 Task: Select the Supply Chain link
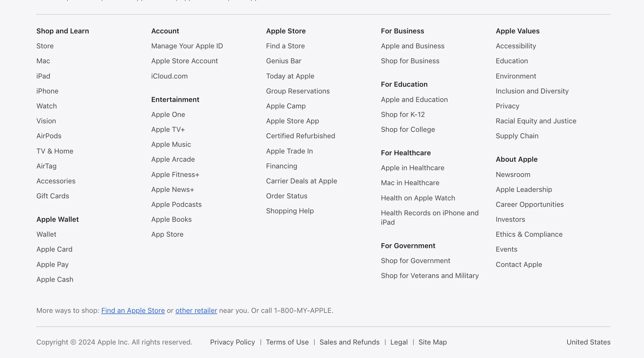click(517, 136)
